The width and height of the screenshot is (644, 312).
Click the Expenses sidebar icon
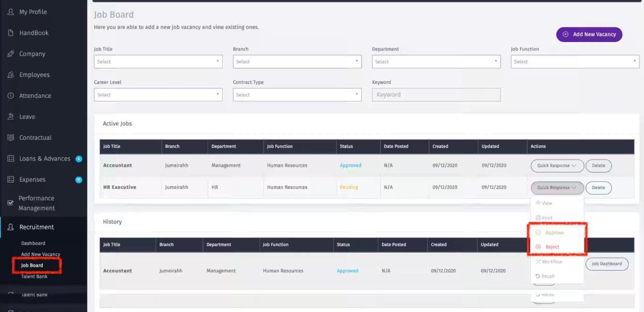pos(10,179)
